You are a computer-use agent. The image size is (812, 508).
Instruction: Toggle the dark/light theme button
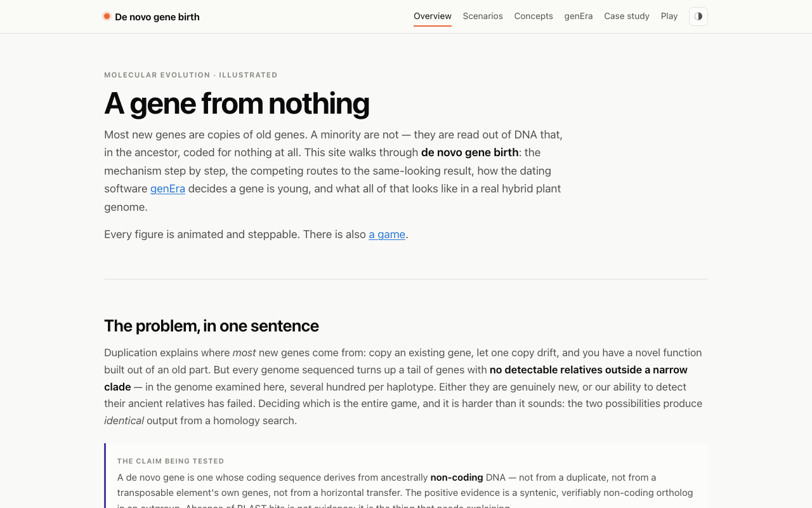[698, 17]
